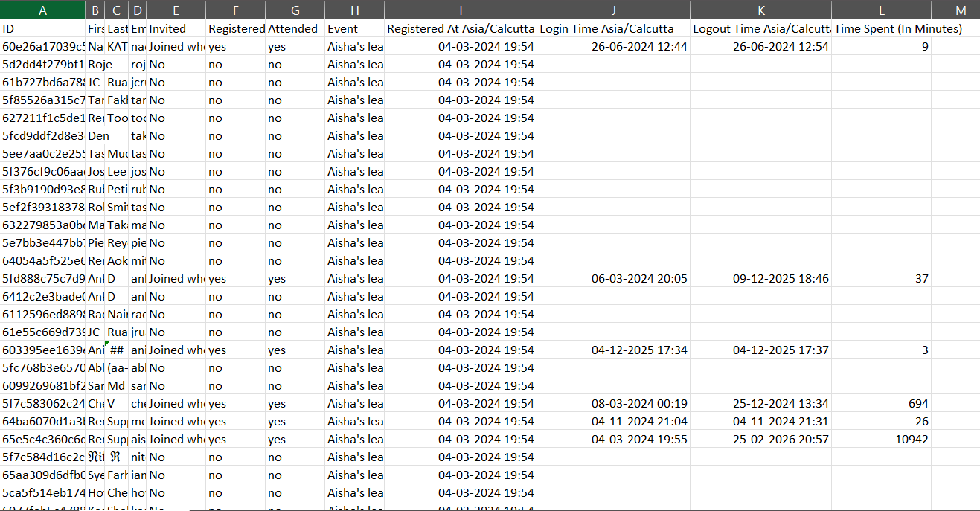This screenshot has width=980, height=511.
Task: Select the Email column header D
Action: pyautogui.click(x=137, y=10)
